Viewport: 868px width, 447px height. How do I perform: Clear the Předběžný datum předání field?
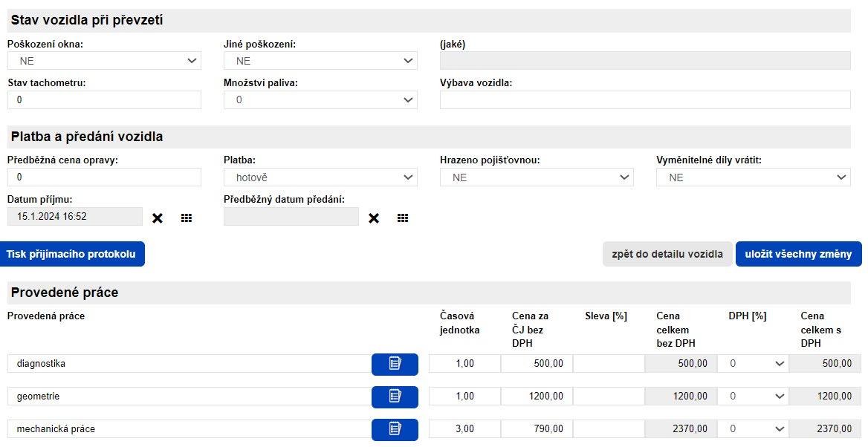[x=374, y=218]
